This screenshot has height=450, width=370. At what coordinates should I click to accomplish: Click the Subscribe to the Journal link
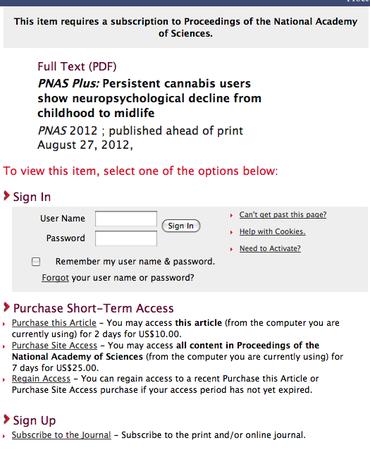tap(61, 435)
